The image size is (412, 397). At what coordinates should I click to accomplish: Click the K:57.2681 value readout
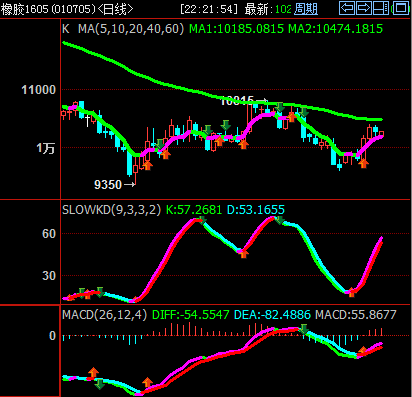tap(194, 210)
